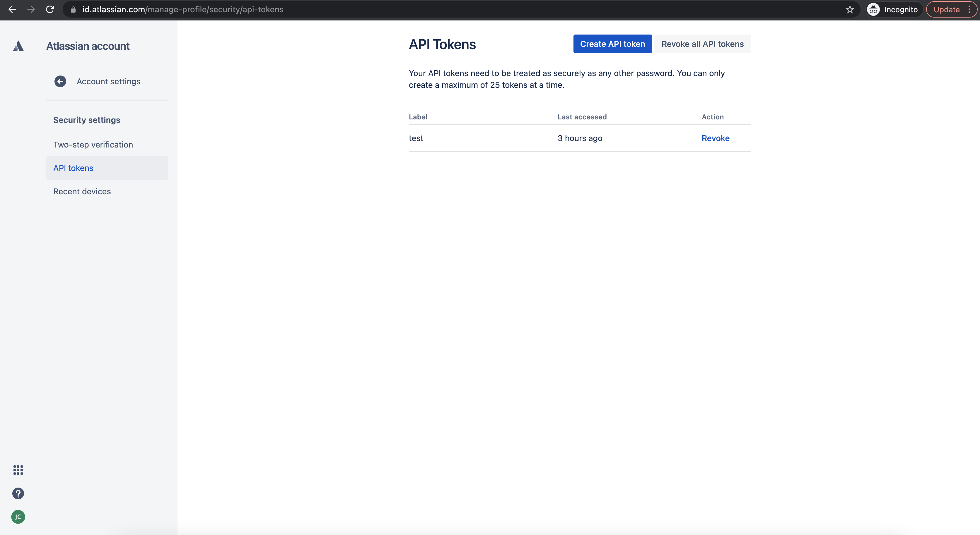Click the browser back arrow

click(12, 9)
